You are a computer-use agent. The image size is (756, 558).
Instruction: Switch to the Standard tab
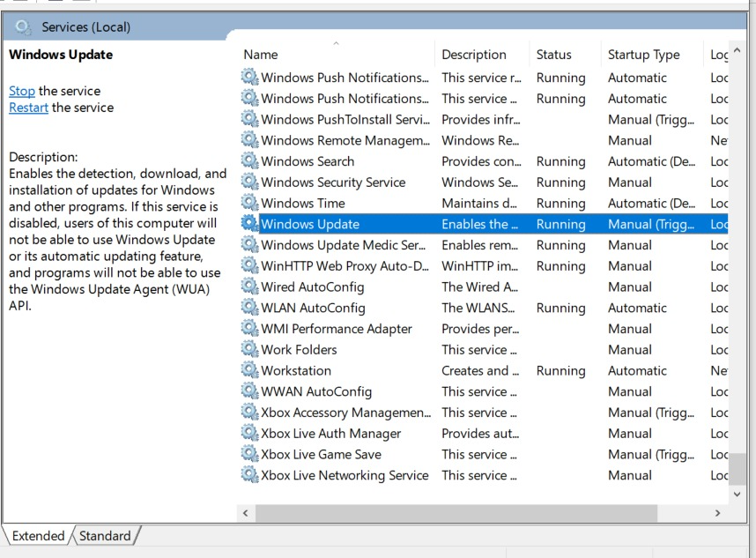coord(105,536)
